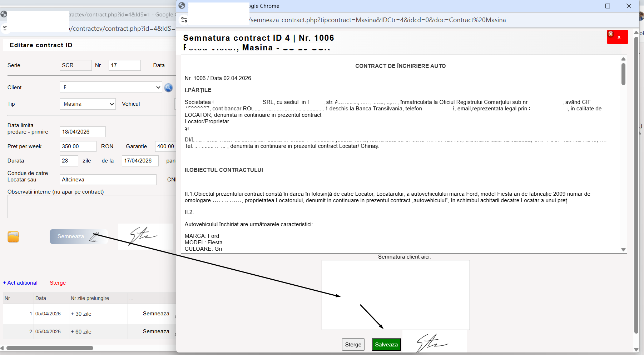Click the site info icon in popup address bar
Viewport: 644px width, 355px height.
184,20
